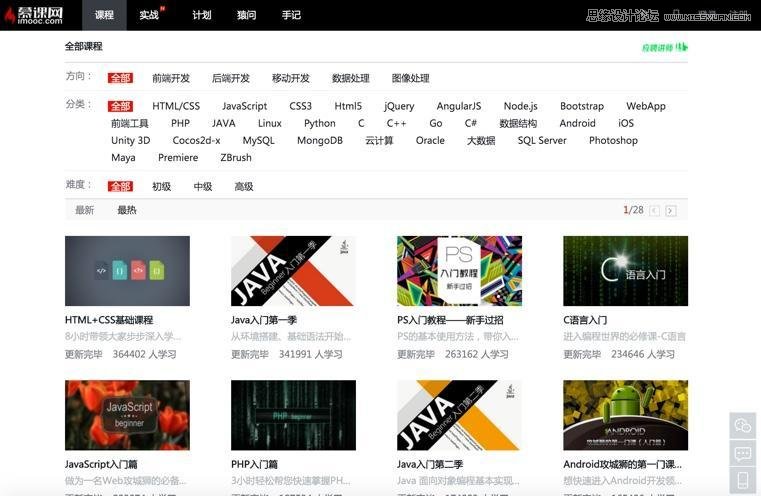The width and height of the screenshot is (761, 496).
Task: Choose the Maya category
Action: pos(123,158)
